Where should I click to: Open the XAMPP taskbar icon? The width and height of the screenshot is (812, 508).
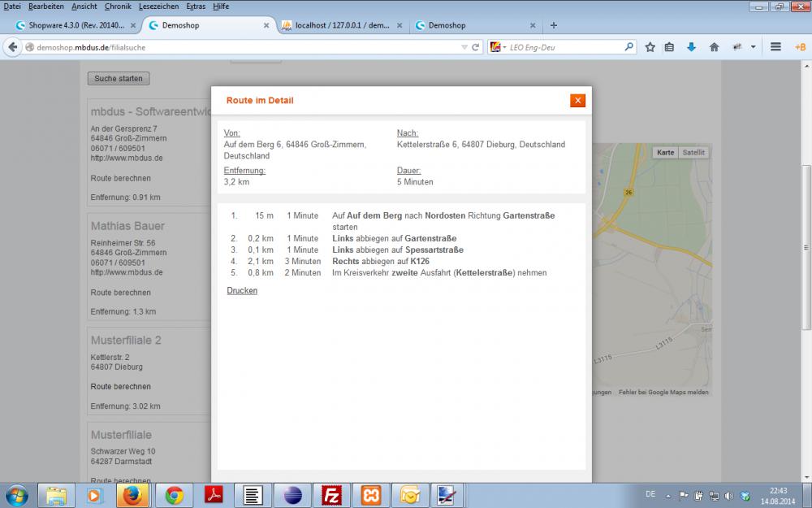click(370, 494)
